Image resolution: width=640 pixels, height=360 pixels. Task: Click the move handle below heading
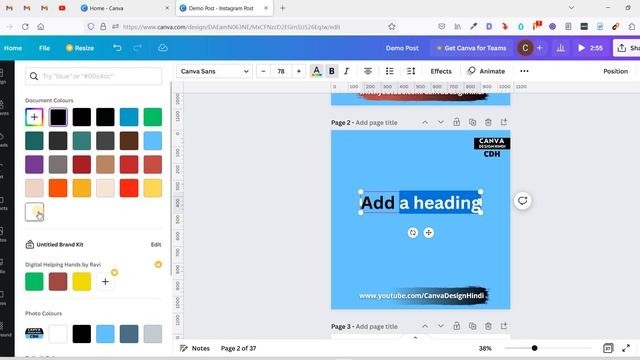(x=428, y=233)
